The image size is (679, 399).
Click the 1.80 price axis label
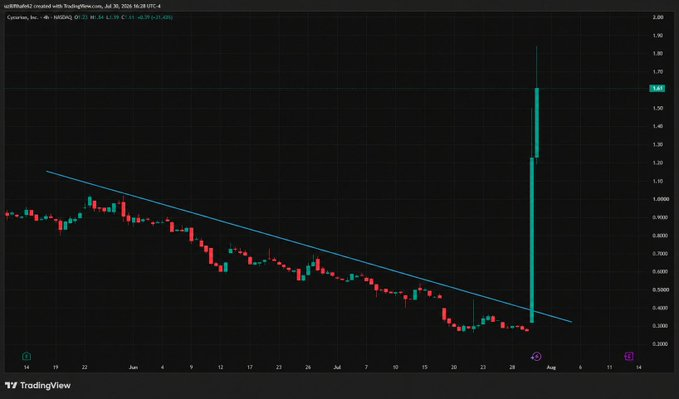(x=658, y=54)
